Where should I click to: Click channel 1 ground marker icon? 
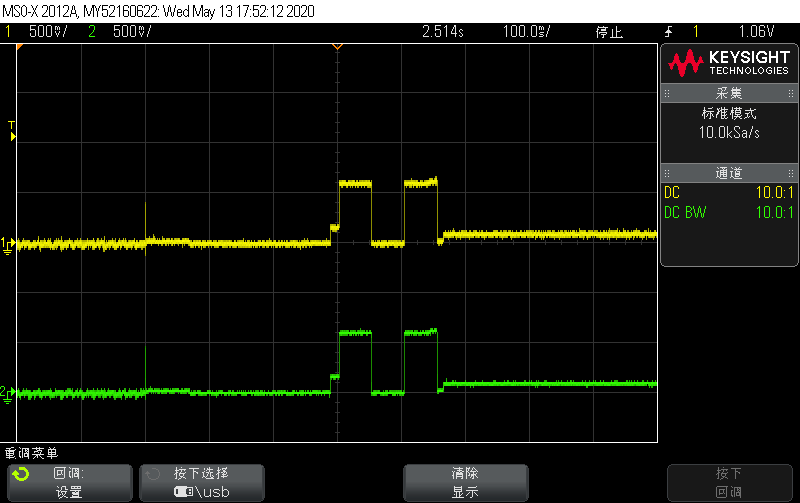tap(8, 246)
